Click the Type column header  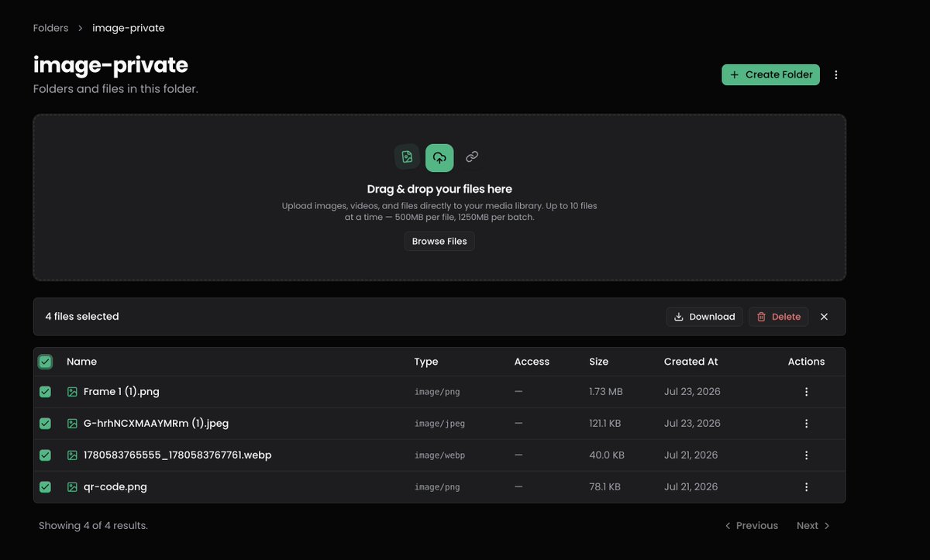coord(426,362)
